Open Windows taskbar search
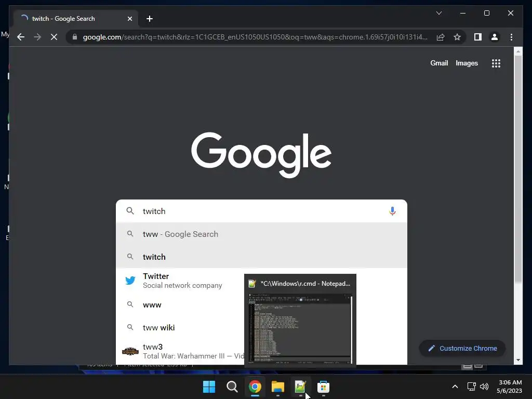 click(232, 387)
